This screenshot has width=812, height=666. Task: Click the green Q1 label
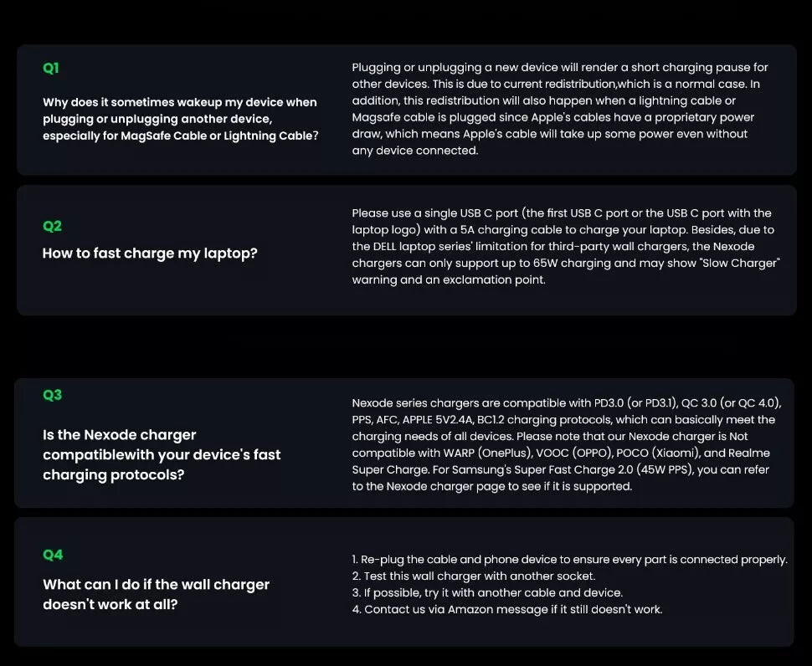click(x=51, y=68)
